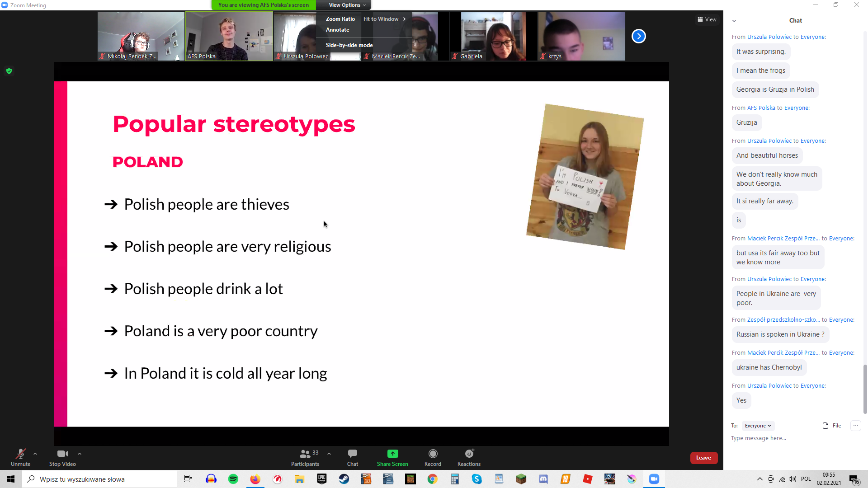Open Discord from the taskbar

543,479
